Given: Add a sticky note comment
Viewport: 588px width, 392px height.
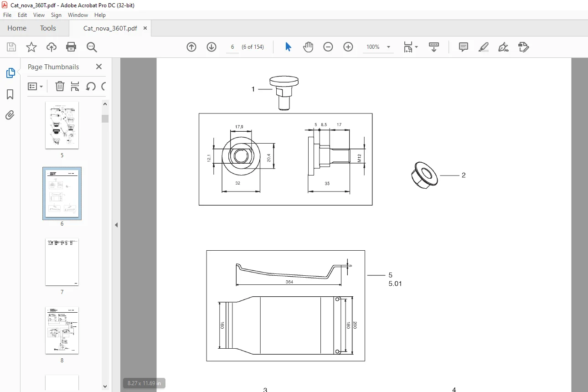Looking at the screenshot, I should (x=464, y=47).
